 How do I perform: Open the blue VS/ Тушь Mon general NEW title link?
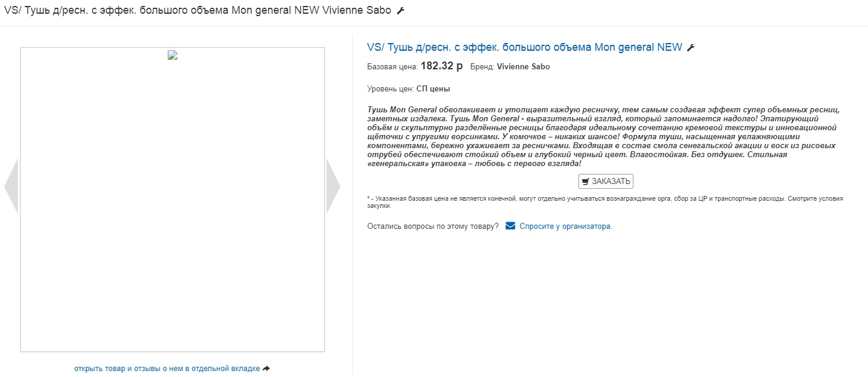pyautogui.click(x=525, y=47)
